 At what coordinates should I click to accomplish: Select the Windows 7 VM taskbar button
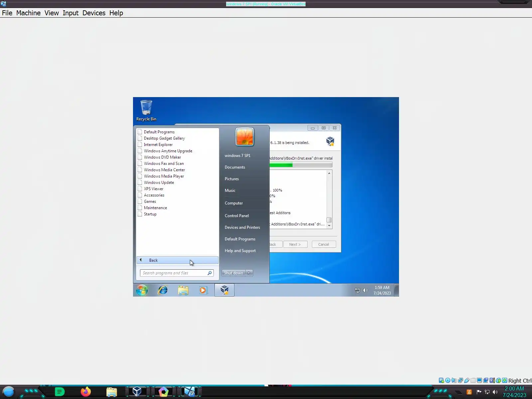[x=190, y=392]
